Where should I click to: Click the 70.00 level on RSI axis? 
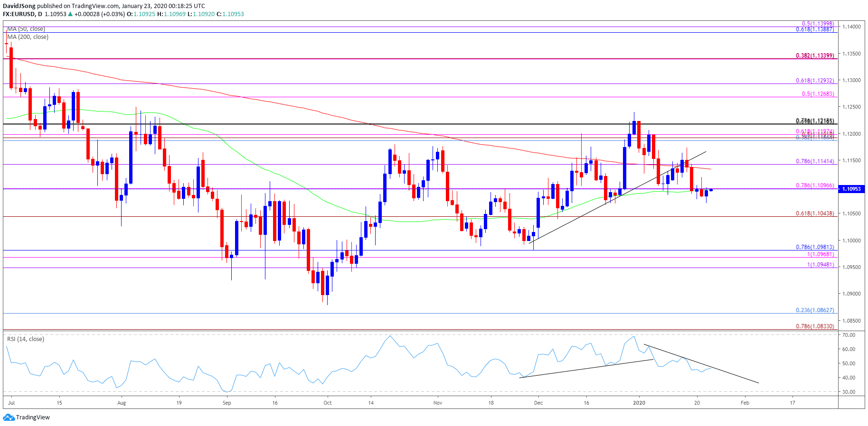coord(849,335)
